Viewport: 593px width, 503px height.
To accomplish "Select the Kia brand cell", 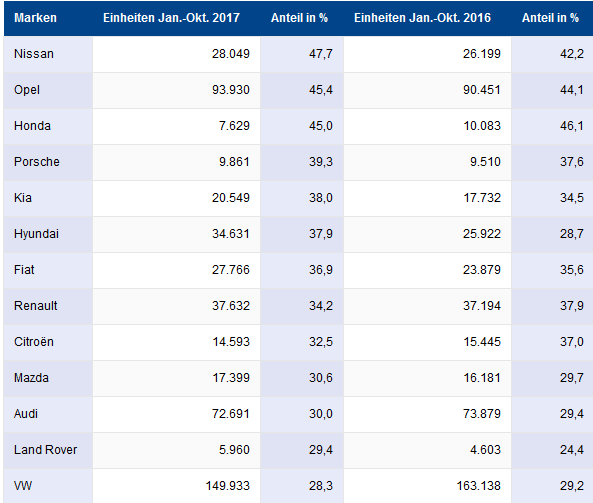I will click(48, 198).
